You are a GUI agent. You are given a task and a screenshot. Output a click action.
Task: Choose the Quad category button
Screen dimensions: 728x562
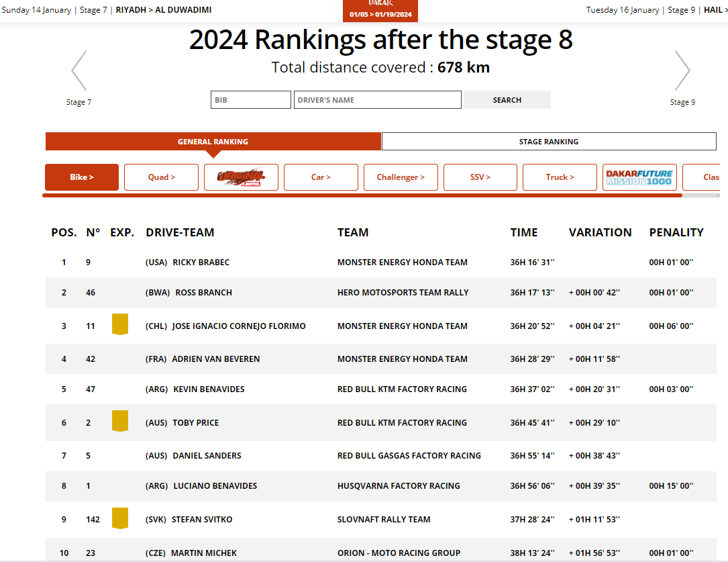point(161,177)
